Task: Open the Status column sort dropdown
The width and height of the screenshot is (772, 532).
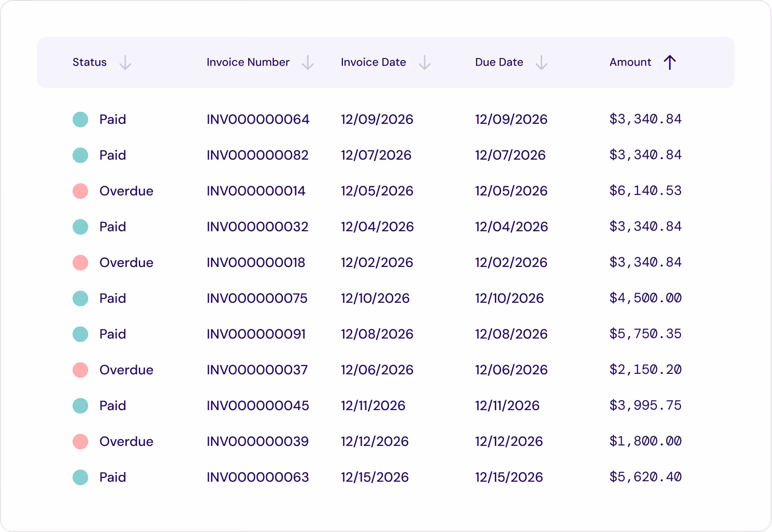Action: (x=126, y=62)
